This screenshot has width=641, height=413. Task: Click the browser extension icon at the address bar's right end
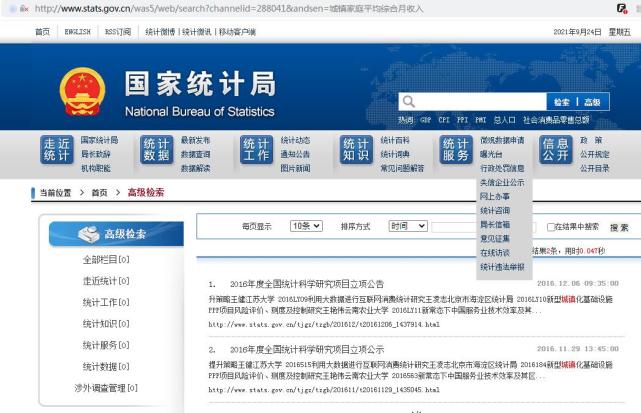pyautogui.click(x=622, y=8)
